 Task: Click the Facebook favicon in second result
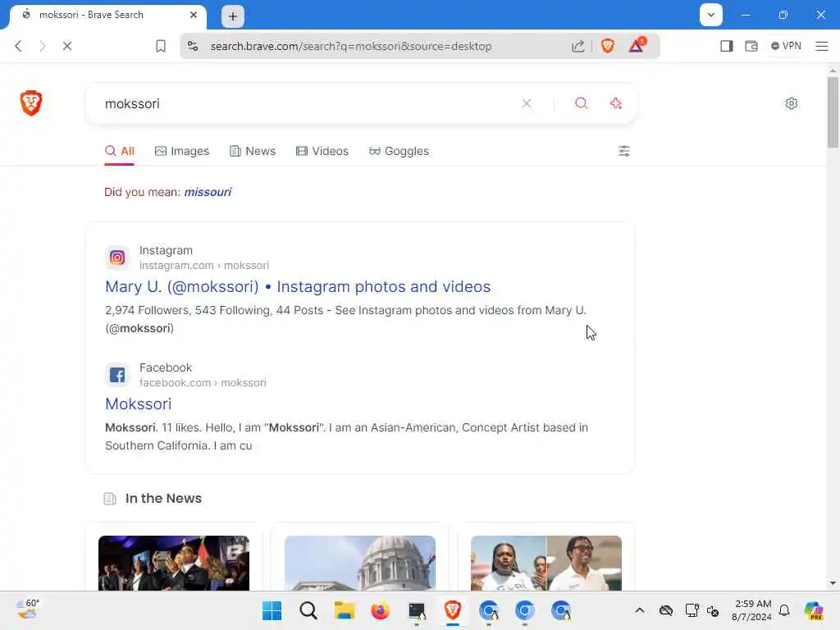[117, 375]
